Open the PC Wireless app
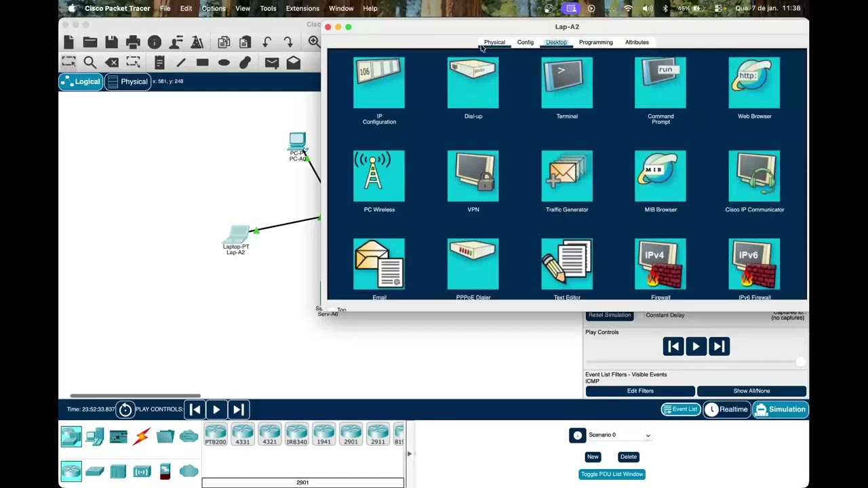The image size is (868, 488). pyautogui.click(x=379, y=176)
